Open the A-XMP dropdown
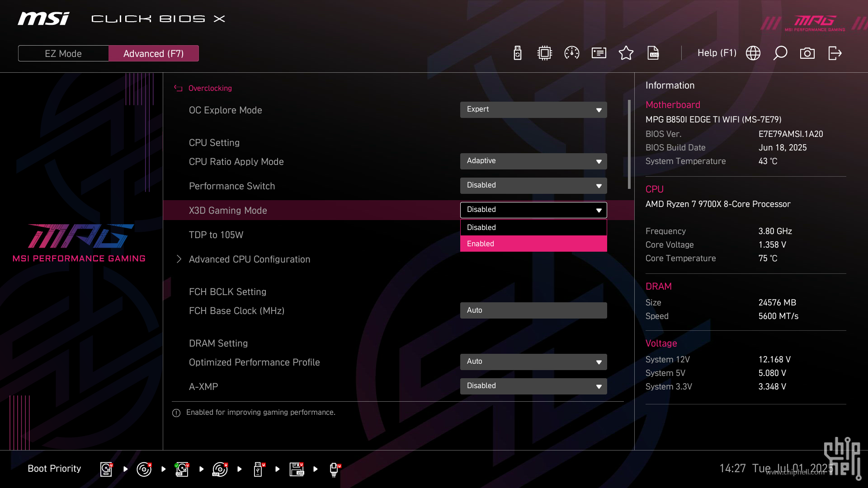Viewport: 868px width, 488px height. (x=533, y=386)
